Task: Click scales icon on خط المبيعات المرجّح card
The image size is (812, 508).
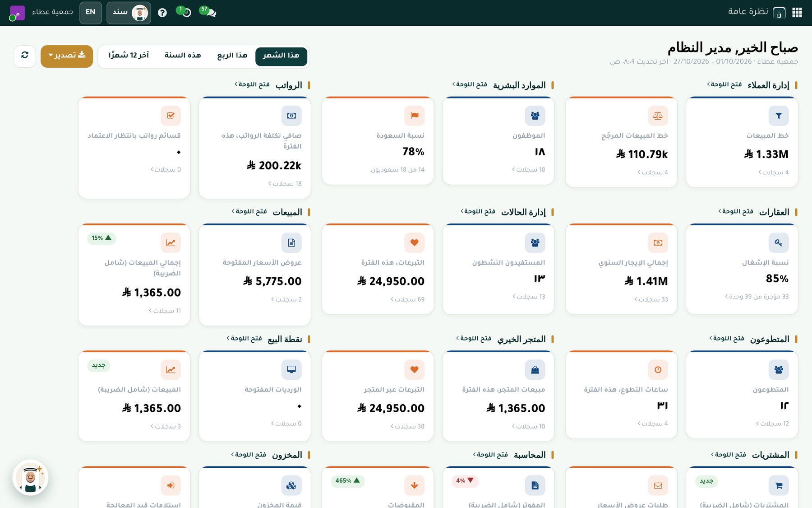Action: tap(658, 116)
